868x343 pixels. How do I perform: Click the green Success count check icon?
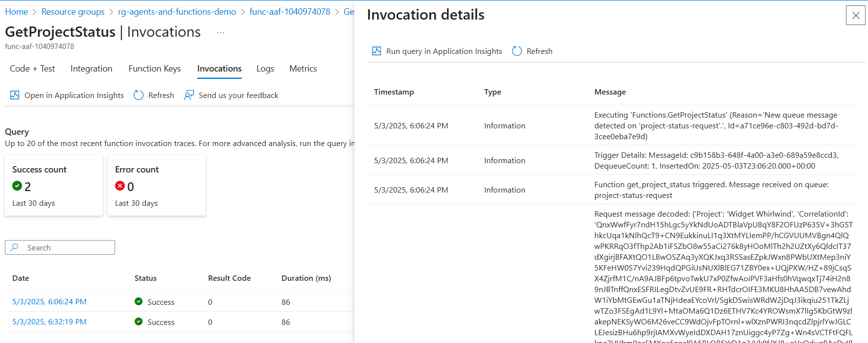pyautogui.click(x=17, y=186)
